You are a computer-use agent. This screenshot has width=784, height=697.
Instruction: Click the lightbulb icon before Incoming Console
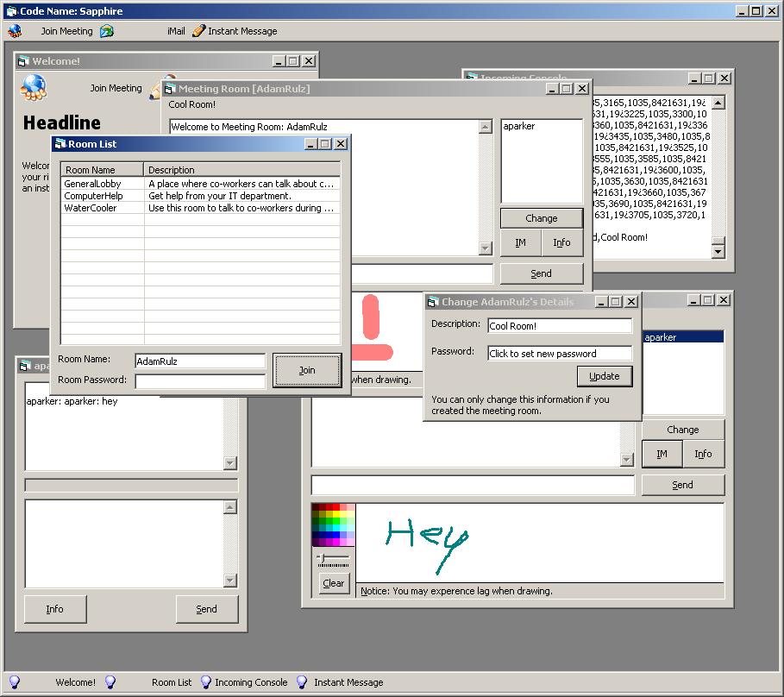[x=205, y=682]
